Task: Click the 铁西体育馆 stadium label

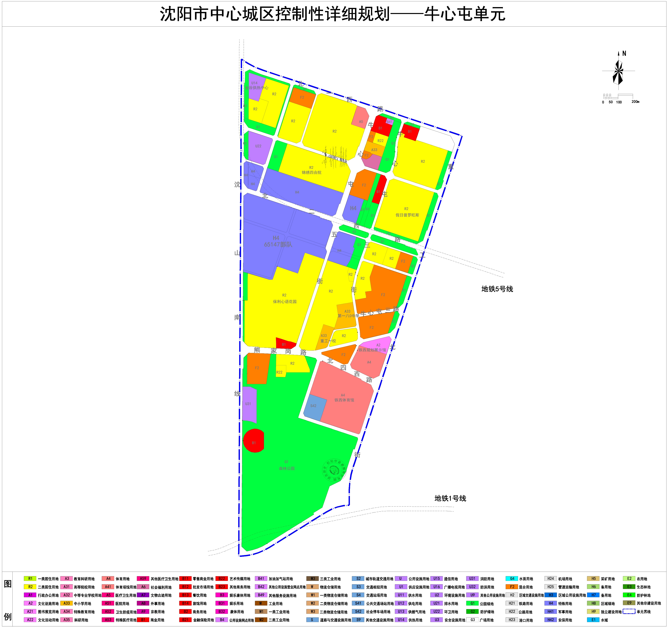Action: [x=344, y=400]
